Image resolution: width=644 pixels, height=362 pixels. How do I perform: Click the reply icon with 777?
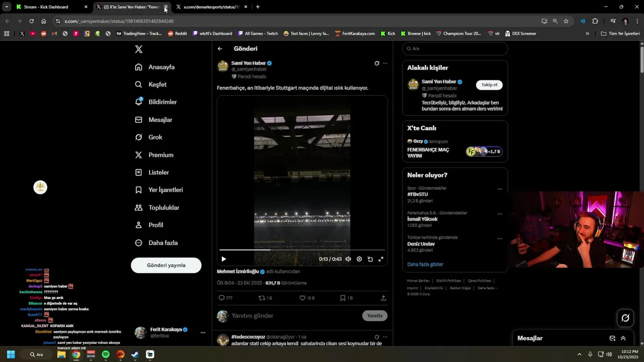click(x=225, y=298)
